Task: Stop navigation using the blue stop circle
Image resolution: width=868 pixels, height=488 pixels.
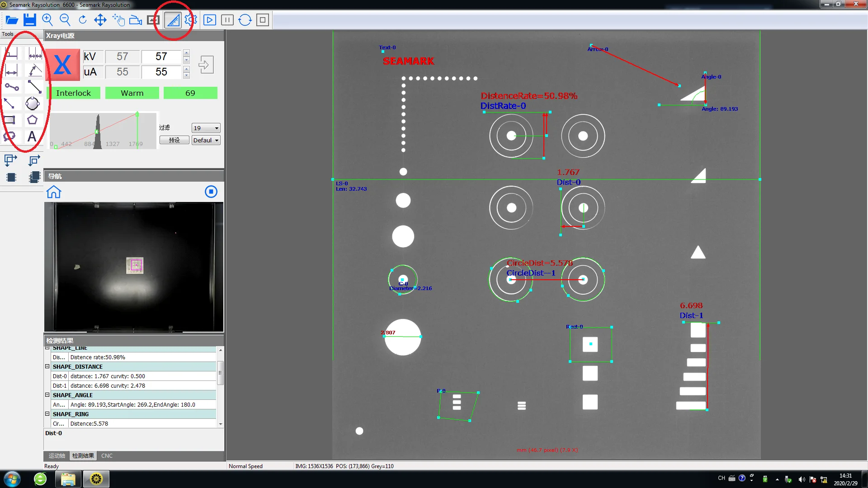Action: point(211,191)
